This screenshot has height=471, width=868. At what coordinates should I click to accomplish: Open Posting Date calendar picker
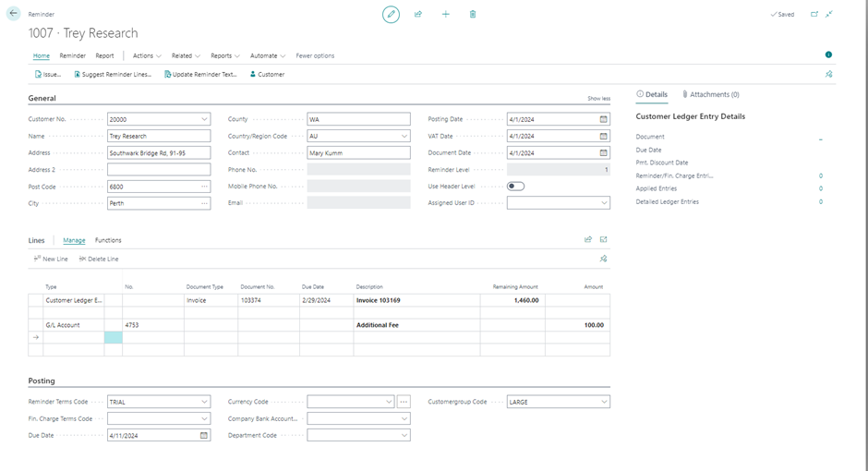(603, 119)
